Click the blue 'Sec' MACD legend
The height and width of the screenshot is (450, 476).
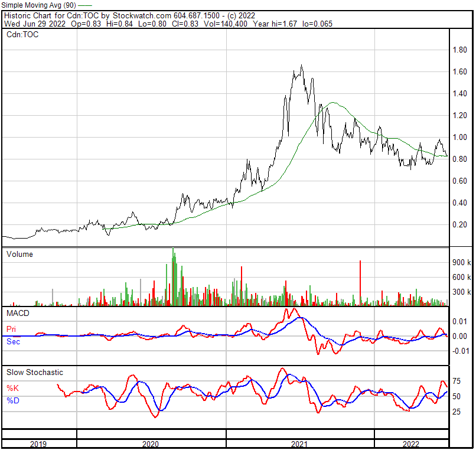click(x=14, y=342)
